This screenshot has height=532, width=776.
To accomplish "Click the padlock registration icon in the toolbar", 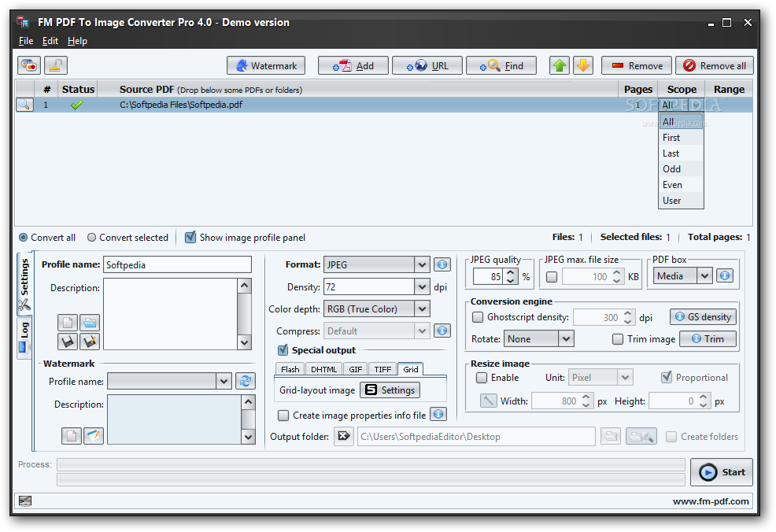I will coord(56,65).
